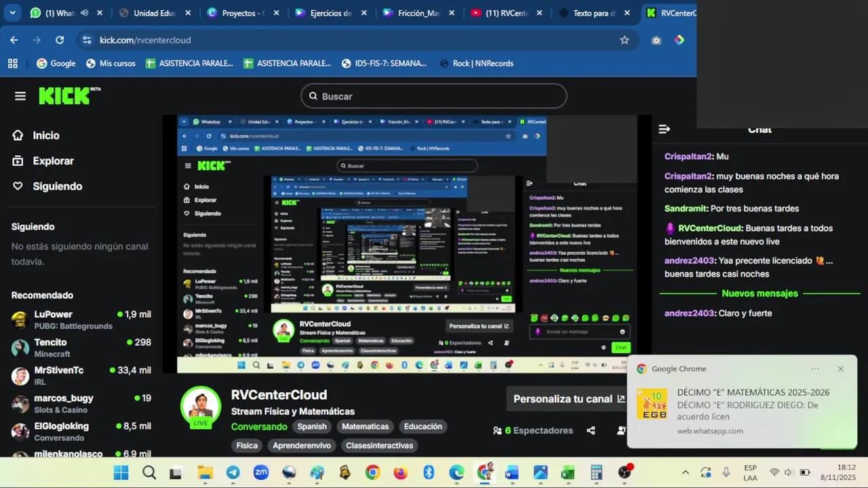Open Telegram from the taskbar
Screen dimensions: 868x488
(233, 472)
